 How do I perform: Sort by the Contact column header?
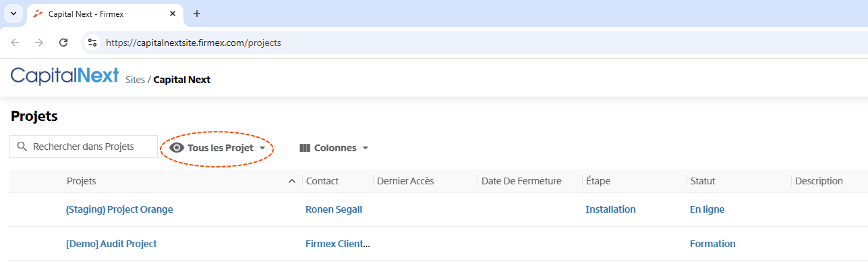(x=322, y=181)
